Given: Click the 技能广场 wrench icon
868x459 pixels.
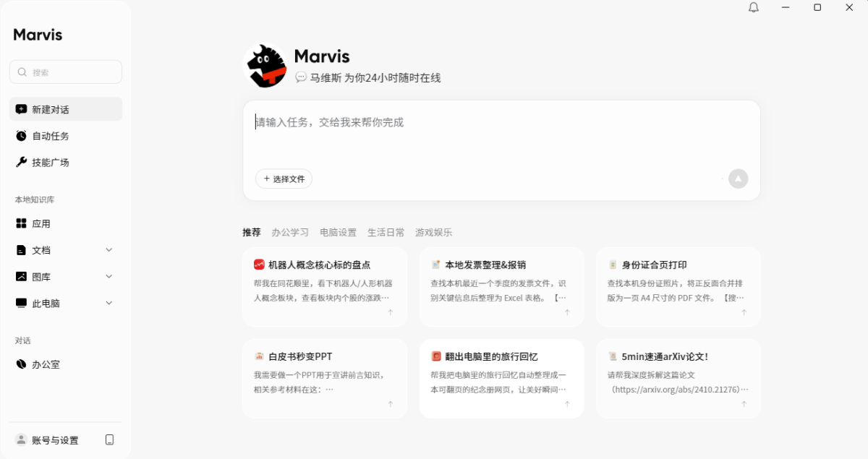Looking at the screenshot, I should 21,162.
